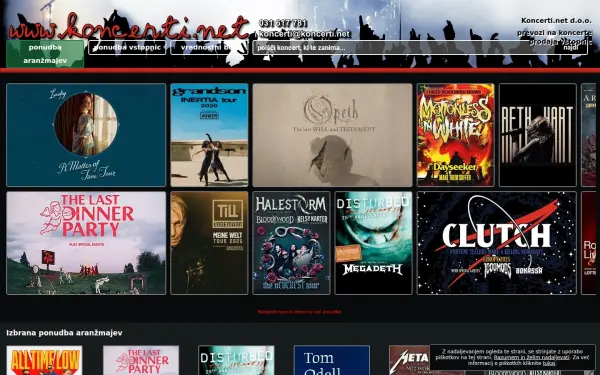Click the small red hint text below posters
Screen dimensions: 600x375
click(x=299, y=312)
